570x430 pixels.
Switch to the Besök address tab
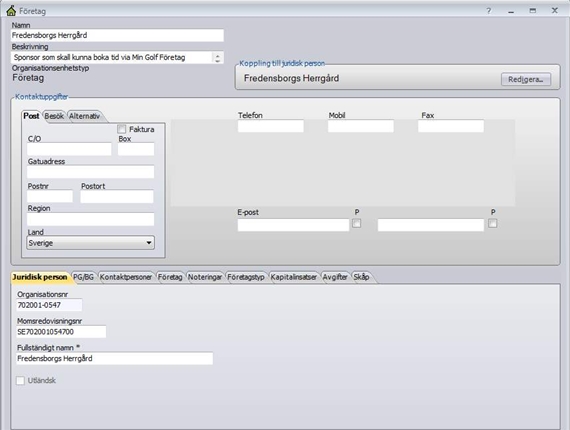pos(54,116)
